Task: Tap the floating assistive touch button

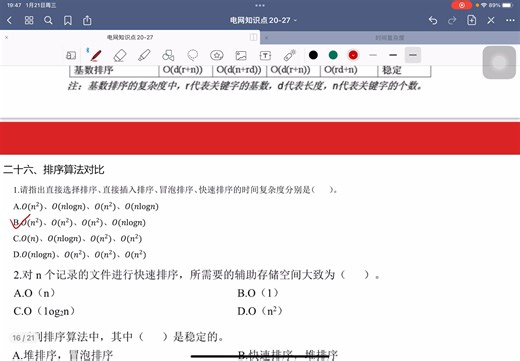Action: click(499, 62)
